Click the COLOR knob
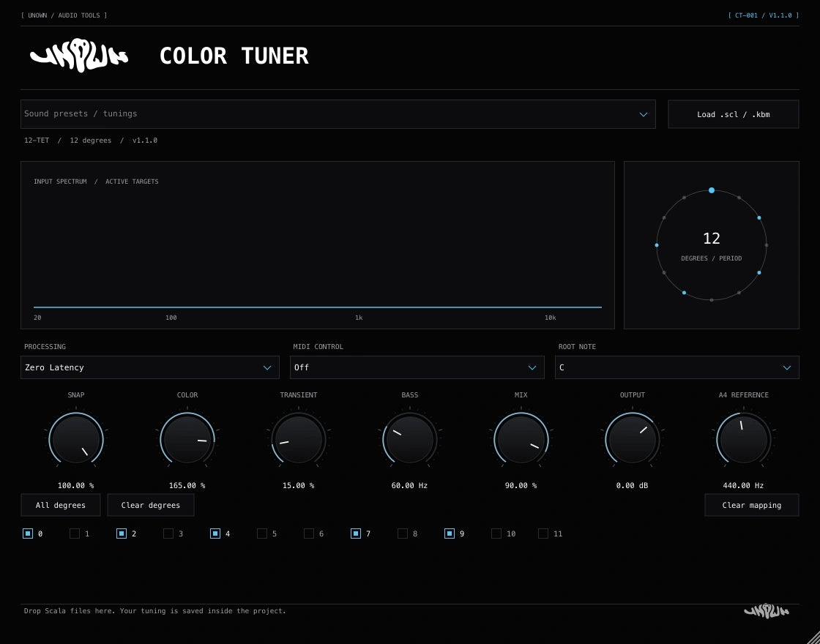The image size is (820, 644). [187, 439]
